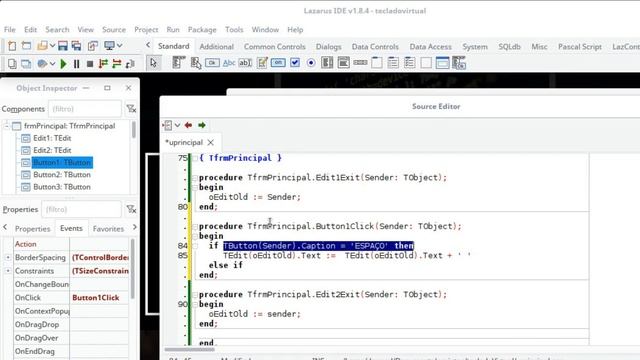
Task: Switch to Additional palette tab
Action: coord(217,47)
